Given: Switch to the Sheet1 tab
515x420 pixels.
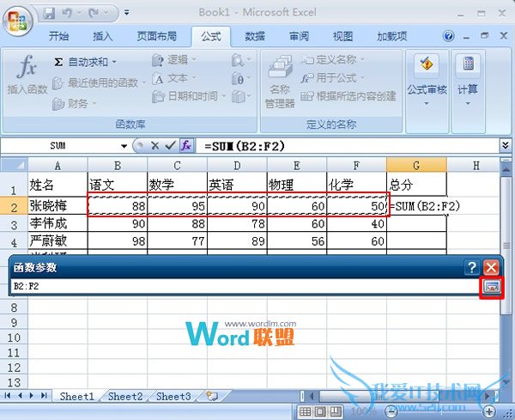Looking at the screenshot, I should point(77,396).
